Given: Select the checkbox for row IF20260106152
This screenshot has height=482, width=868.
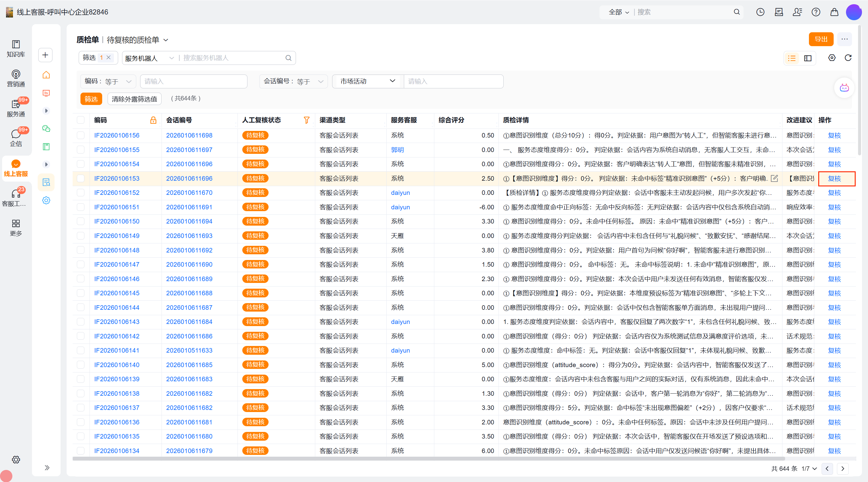Looking at the screenshot, I should 80,193.
